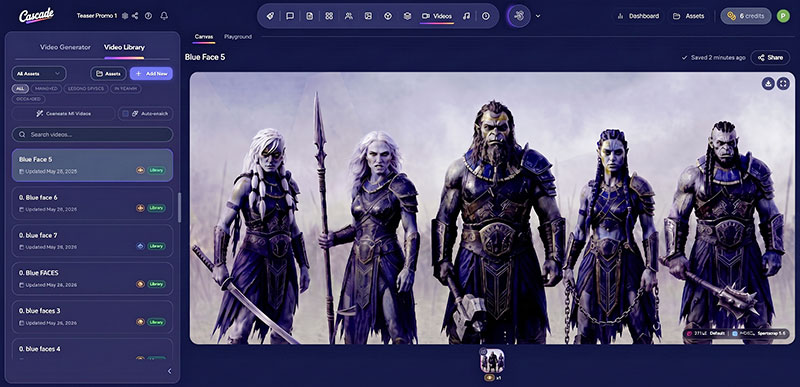Select the Canvas tab
This screenshot has width=800, height=387.
click(x=204, y=37)
